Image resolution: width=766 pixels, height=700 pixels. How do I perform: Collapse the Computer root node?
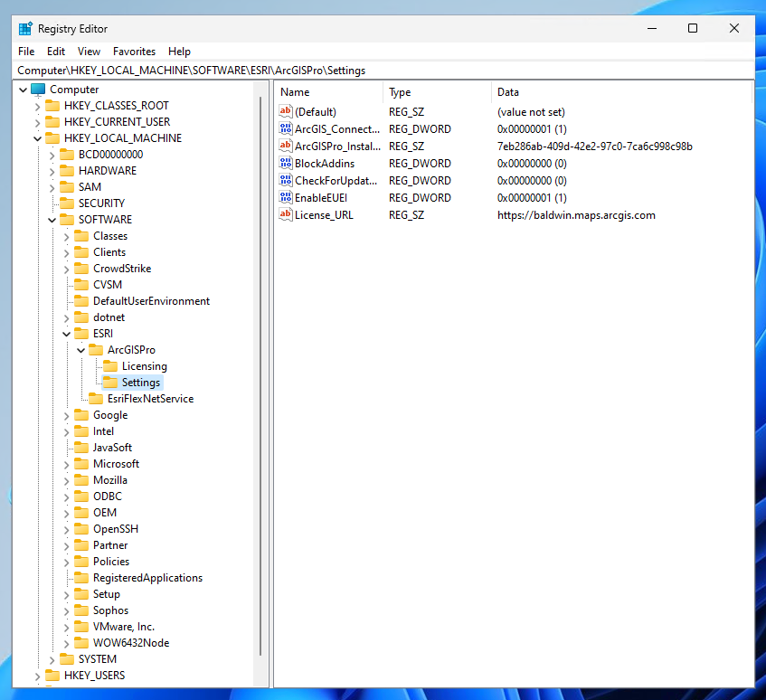pos(23,90)
